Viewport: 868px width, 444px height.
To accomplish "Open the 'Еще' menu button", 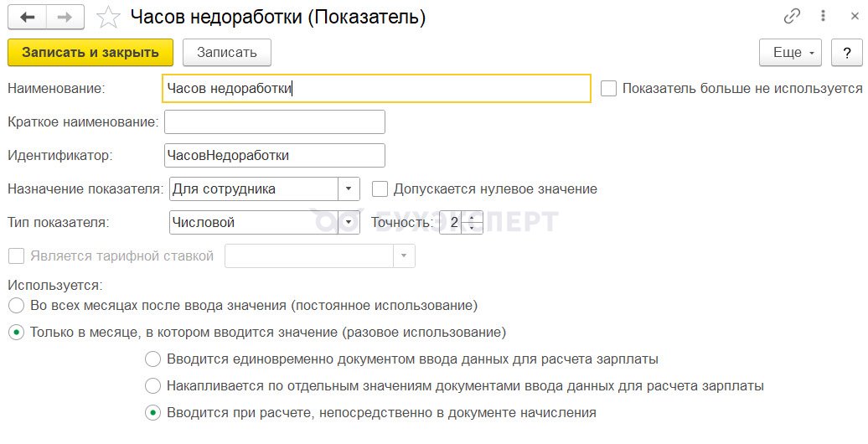I will click(x=790, y=53).
